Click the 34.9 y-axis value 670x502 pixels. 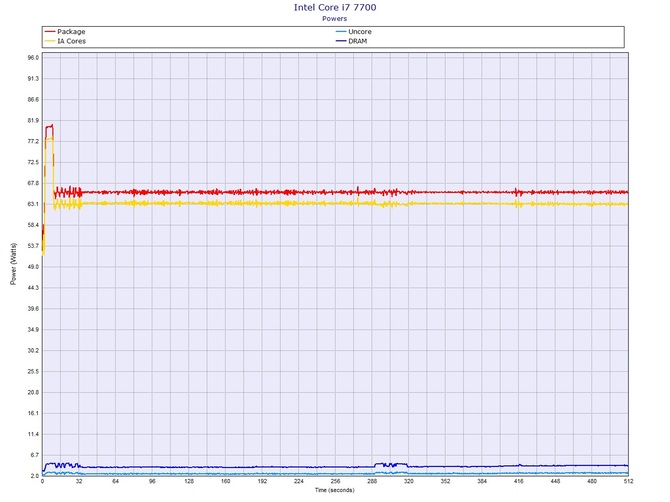(x=33, y=330)
